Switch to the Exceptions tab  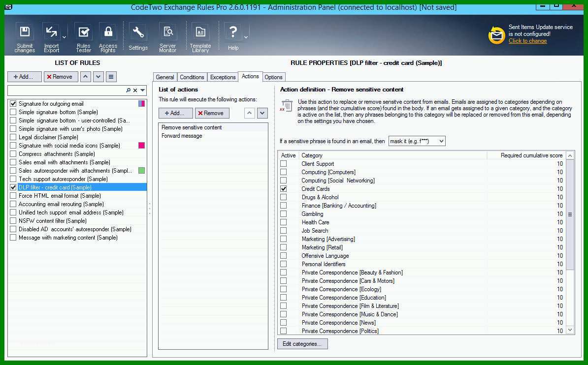click(x=223, y=77)
